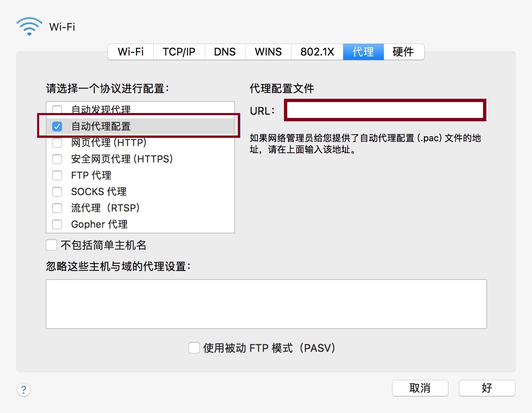Viewport: 532px width, 413px height.
Task: Uncheck the 自动代理配置 checkbox
Action: (x=57, y=127)
